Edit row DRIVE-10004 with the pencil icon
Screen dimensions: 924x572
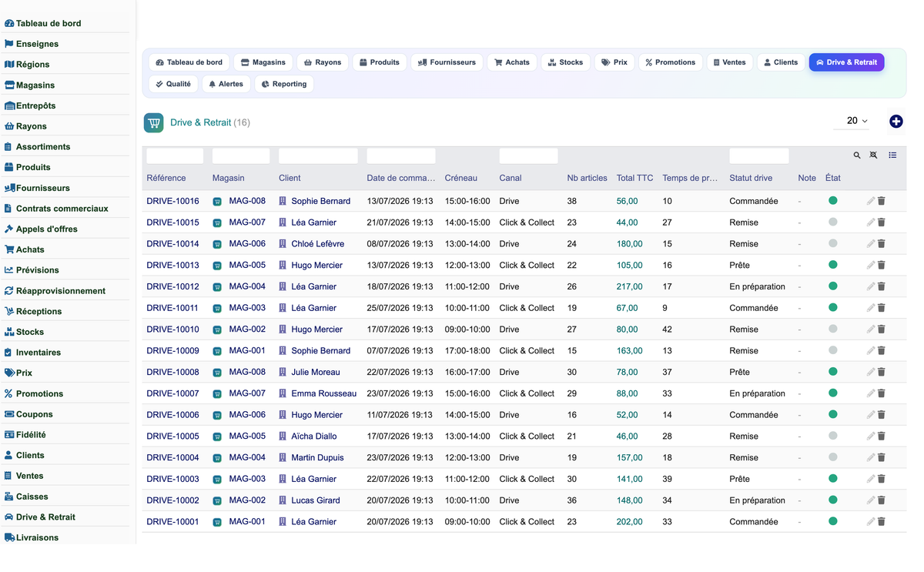pos(870,457)
